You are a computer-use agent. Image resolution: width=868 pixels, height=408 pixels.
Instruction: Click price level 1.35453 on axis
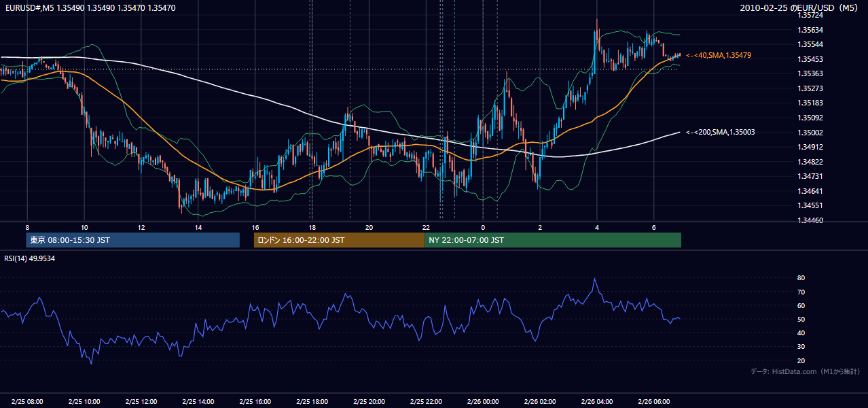tap(810, 59)
